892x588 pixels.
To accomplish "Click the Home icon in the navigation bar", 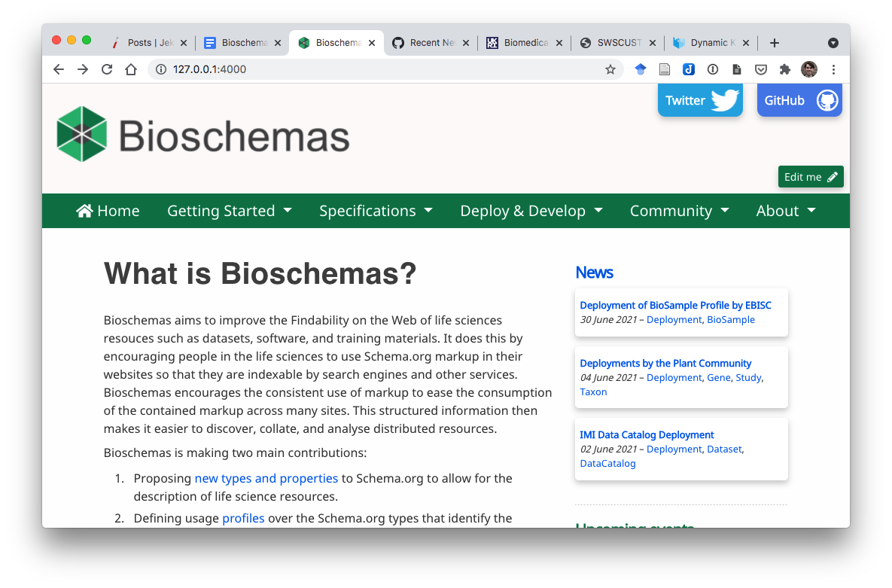I will coord(85,211).
